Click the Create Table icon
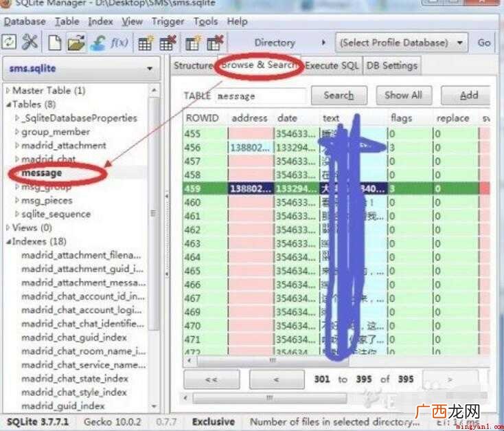This screenshot has width=504, height=431. pyautogui.click(x=146, y=43)
